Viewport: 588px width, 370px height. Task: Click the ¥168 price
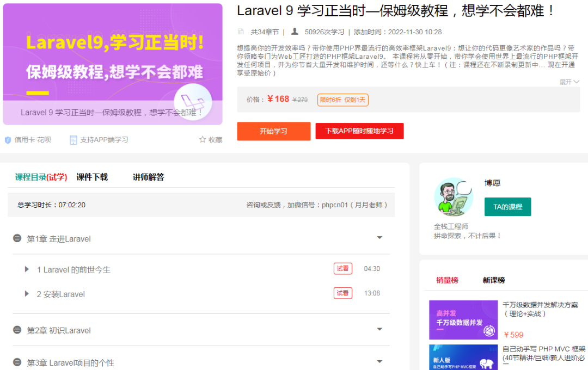pos(278,99)
